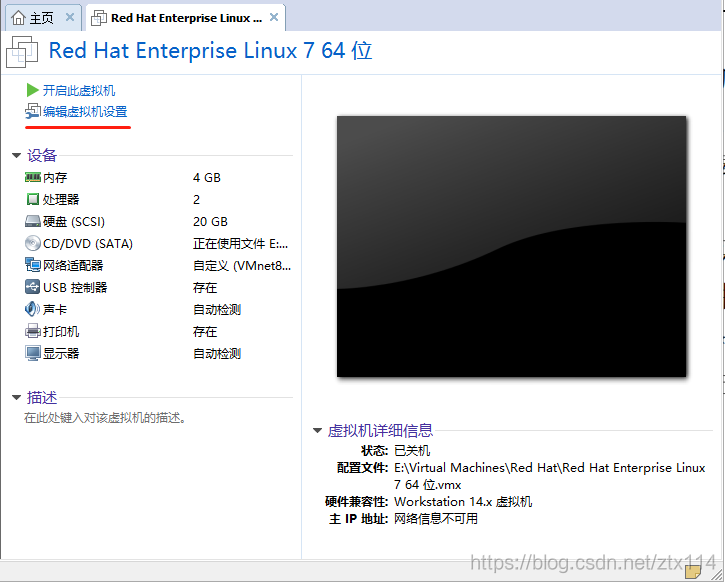Click the 声卡 自动检测 value
The height and width of the screenshot is (583, 725).
(217, 309)
